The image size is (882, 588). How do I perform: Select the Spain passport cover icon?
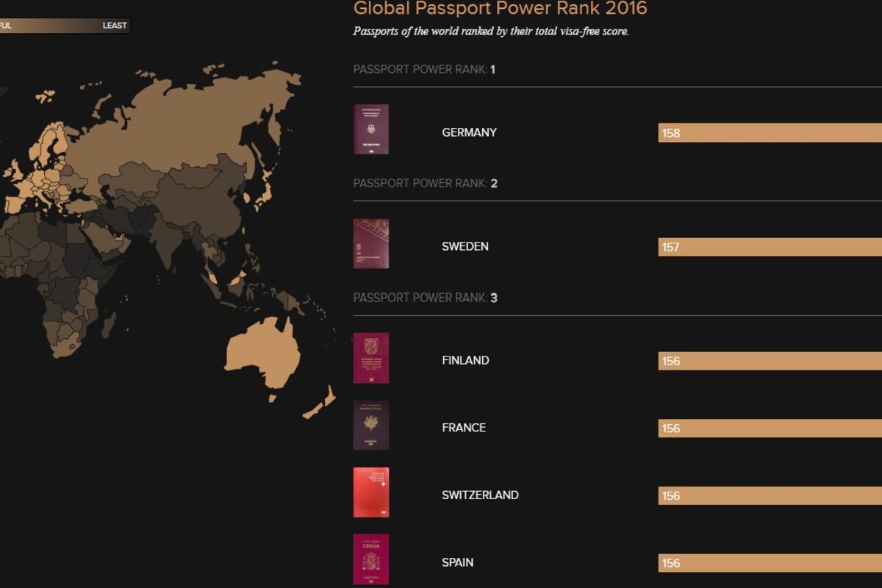tap(371, 559)
